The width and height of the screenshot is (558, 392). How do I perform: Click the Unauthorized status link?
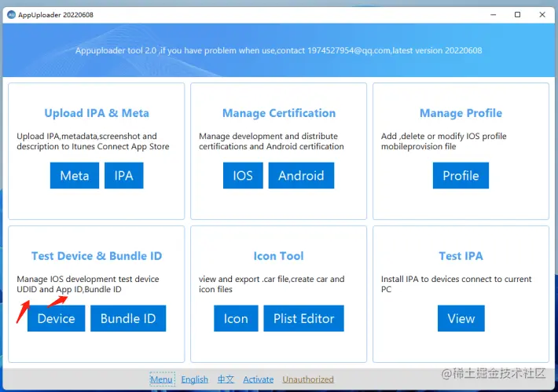tap(308, 379)
